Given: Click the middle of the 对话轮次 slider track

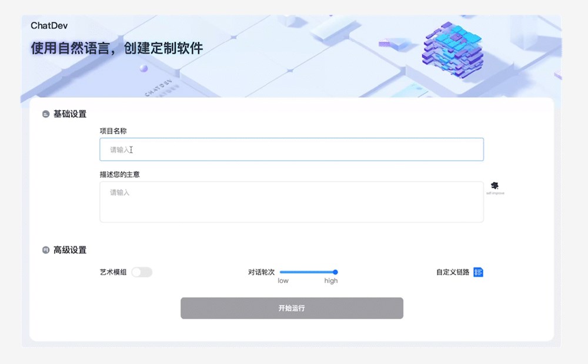Looking at the screenshot, I should click(x=308, y=272).
